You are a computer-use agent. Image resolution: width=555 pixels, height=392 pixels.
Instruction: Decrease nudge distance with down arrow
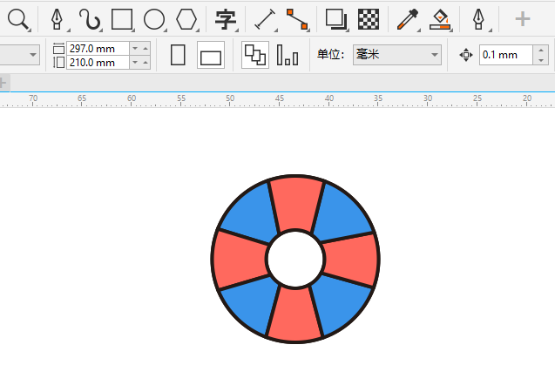tap(541, 60)
